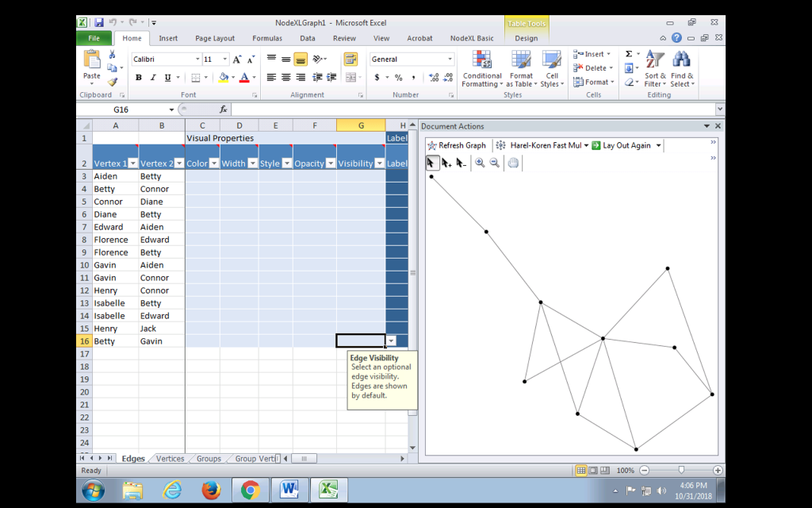The width and height of the screenshot is (812, 508).
Task: Switch to Page Layout view icon
Action: [x=593, y=470]
